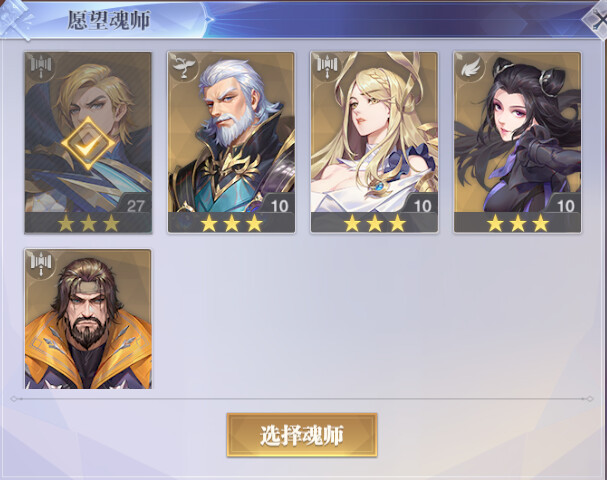The image size is (607, 480).
Task: Select the bearded man in orange coat
Action: click(88, 319)
